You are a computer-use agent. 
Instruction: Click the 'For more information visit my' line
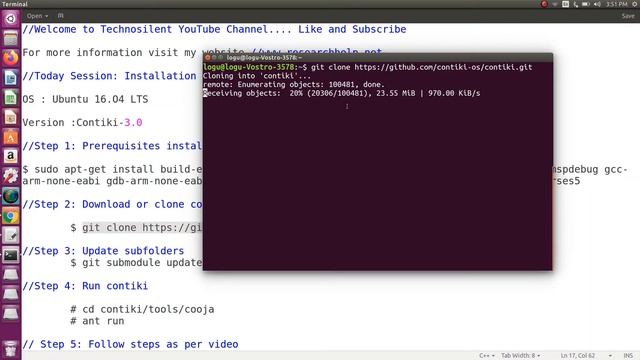coord(109,53)
